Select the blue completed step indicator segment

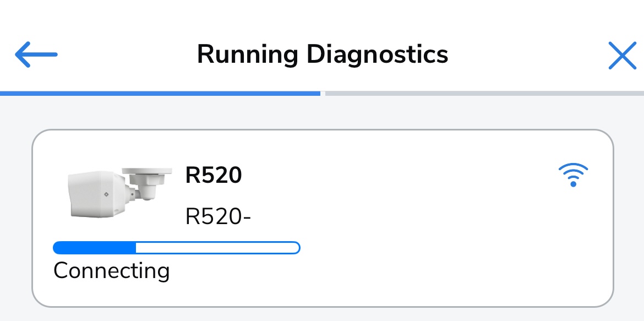click(x=160, y=94)
